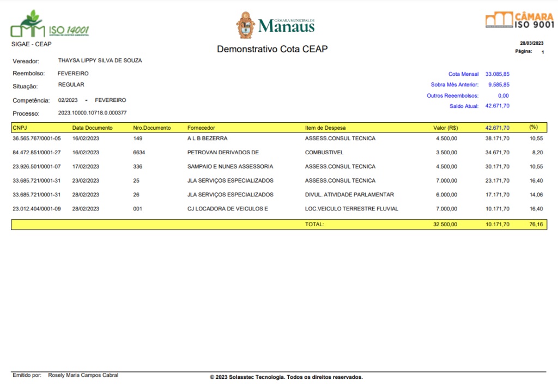The image size is (558, 392).
Task: Click document number 25
Action: point(136,181)
